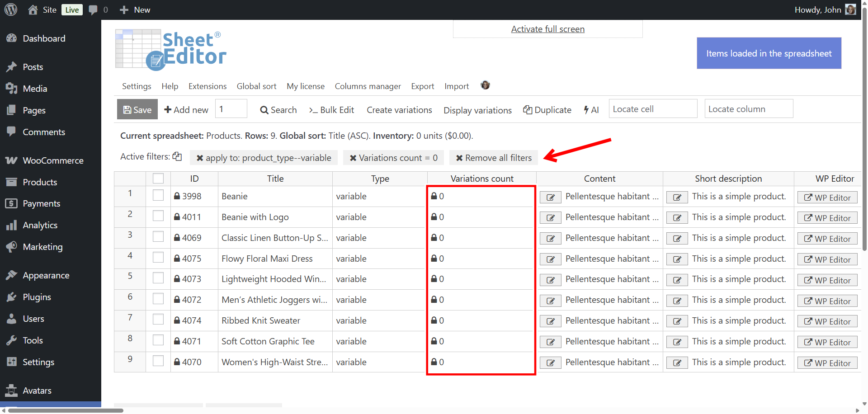Open the Content editor icon for Beanie
Viewport: 868px width, 414px height.
[550, 197]
